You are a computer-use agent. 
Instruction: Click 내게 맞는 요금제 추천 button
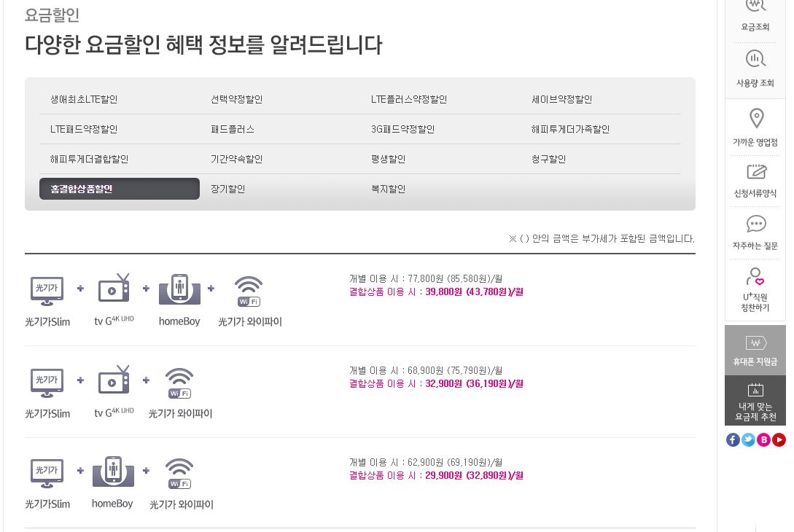coord(755,401)
